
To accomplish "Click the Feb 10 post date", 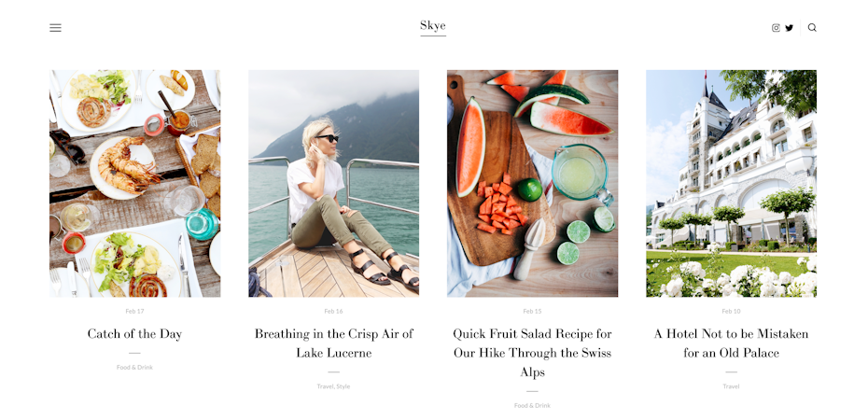I will point(732,312).
